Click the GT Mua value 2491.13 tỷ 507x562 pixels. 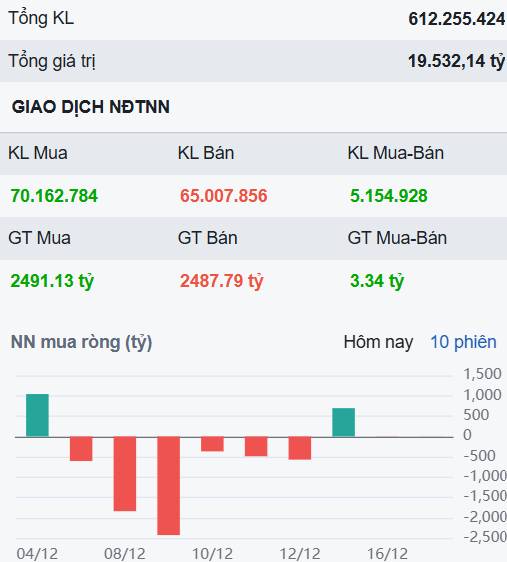tap(52, 281)
